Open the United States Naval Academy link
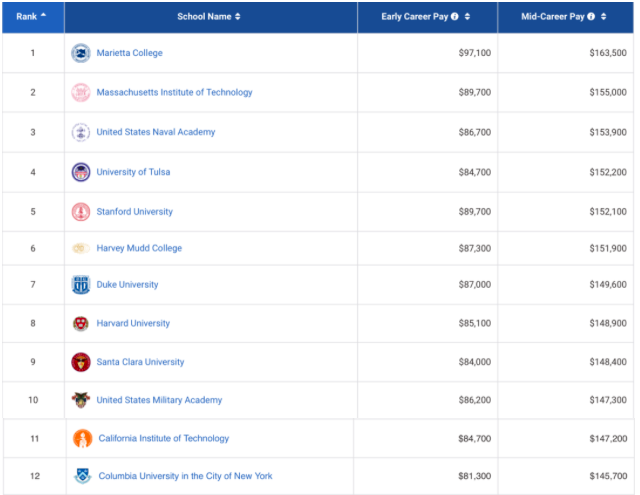This screenshot has width=640, height=495. coord(156,132)
